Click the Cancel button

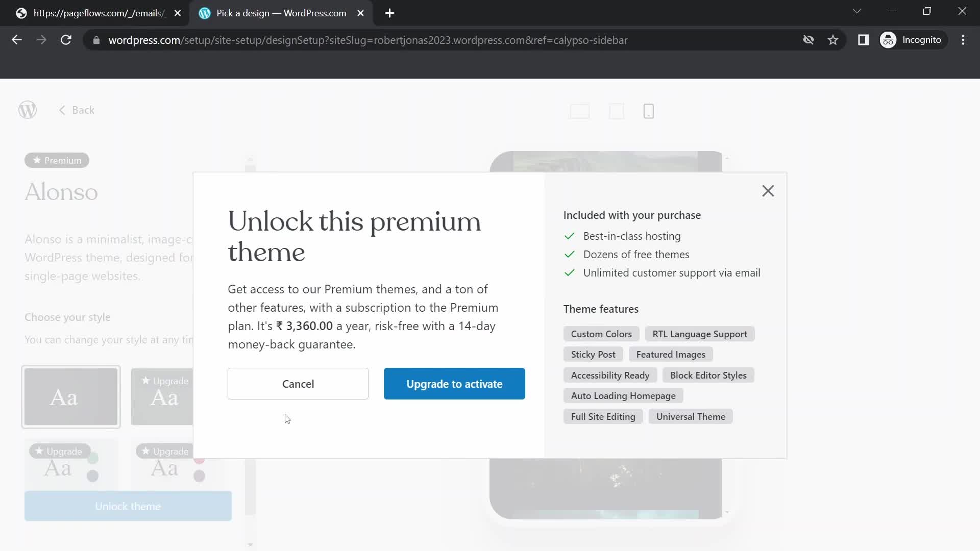pyautogui.click(x=298, y=384)
